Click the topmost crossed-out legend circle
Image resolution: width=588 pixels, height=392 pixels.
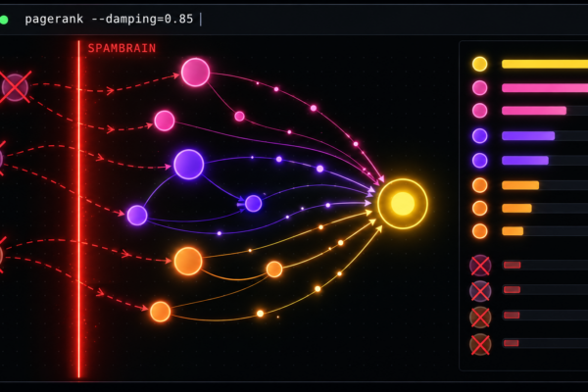point(480,266)
